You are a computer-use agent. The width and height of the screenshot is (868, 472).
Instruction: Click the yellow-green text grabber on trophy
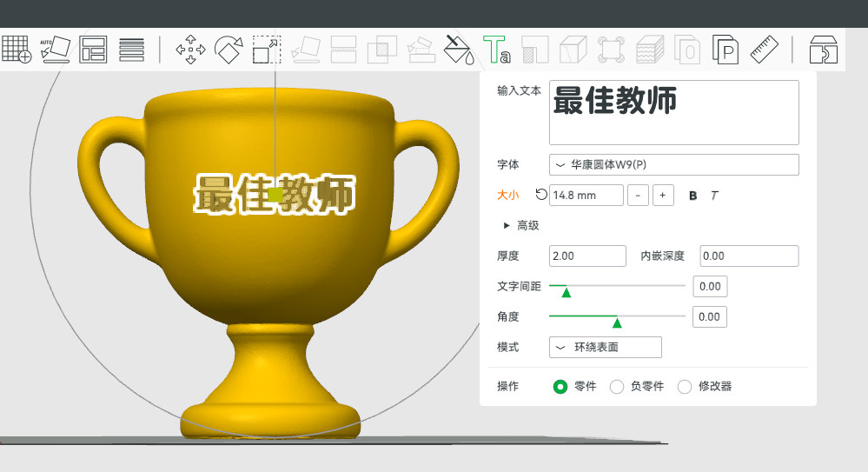point(275,195)
